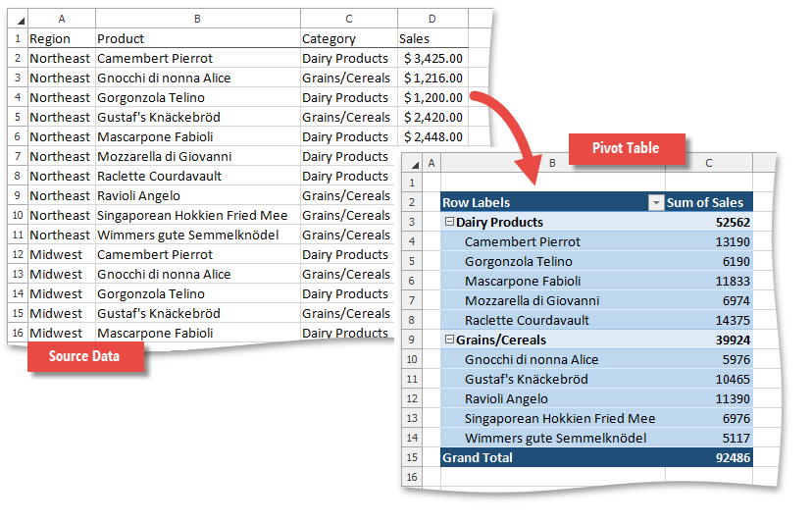
Task: Select Northeast Gorgonzola Telino product cell
Action: pos(198,97)
